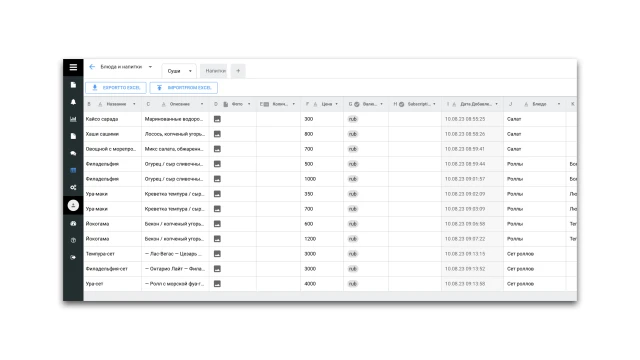Open photo icon in Кайсо сарада row
This screenshot has width=640, height=360.
(x=217, y=119)
